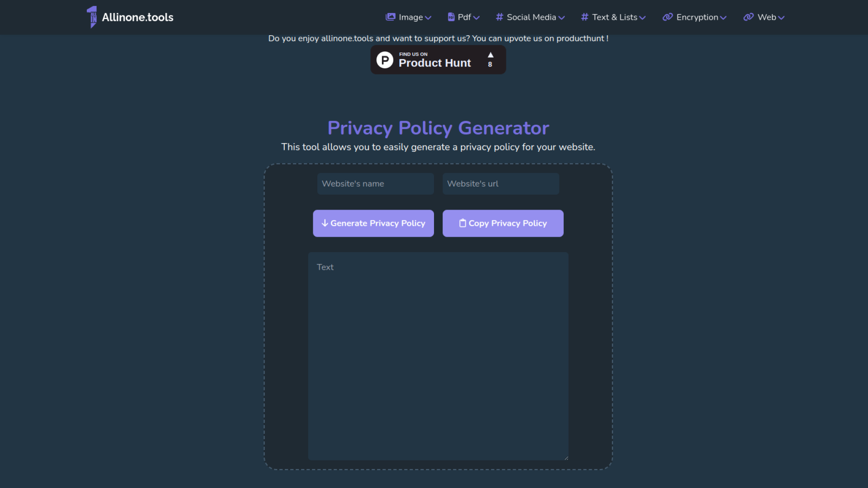Click the Product Hunt P logo
Screen dimensions: 868x488
(x=385, y=59)
